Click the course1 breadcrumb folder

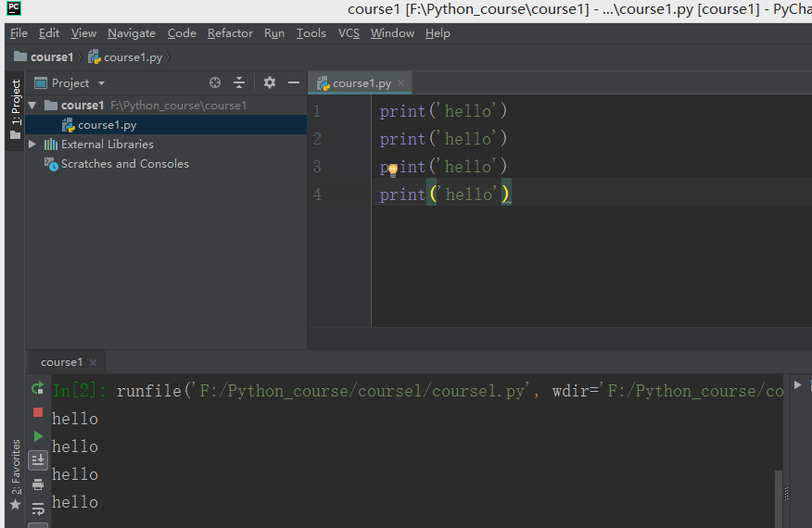pyautogui.click(x=44, y=57)
